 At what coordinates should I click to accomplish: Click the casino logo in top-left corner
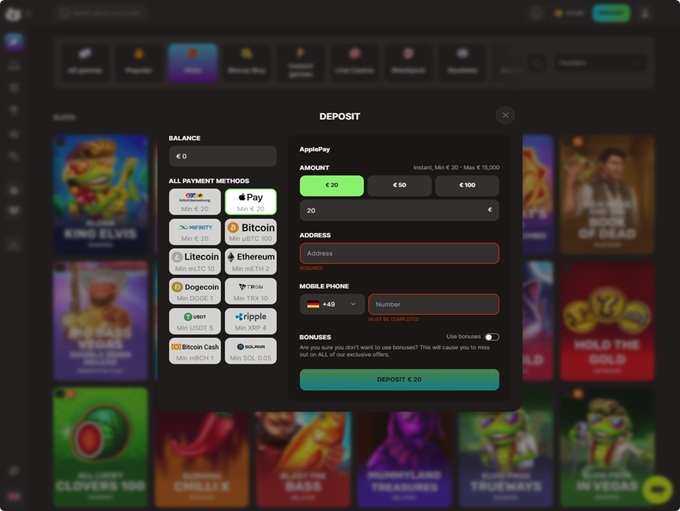pos(13,14)
